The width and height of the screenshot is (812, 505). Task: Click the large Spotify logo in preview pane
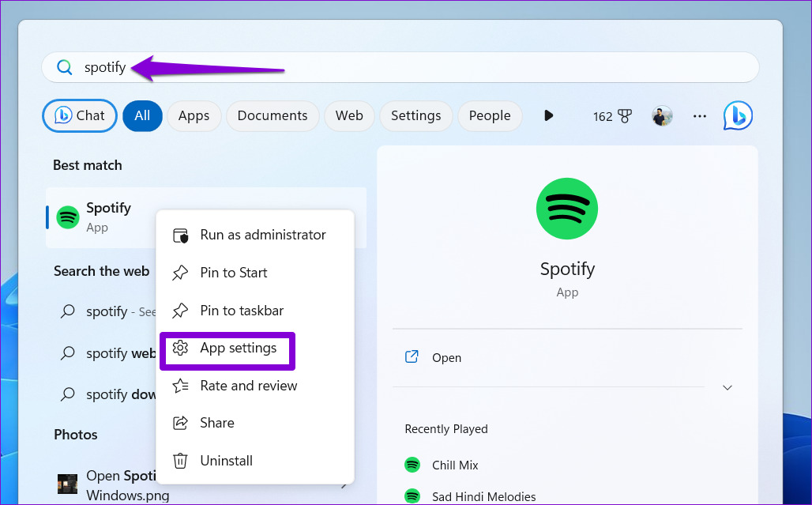tap(567, 209)
